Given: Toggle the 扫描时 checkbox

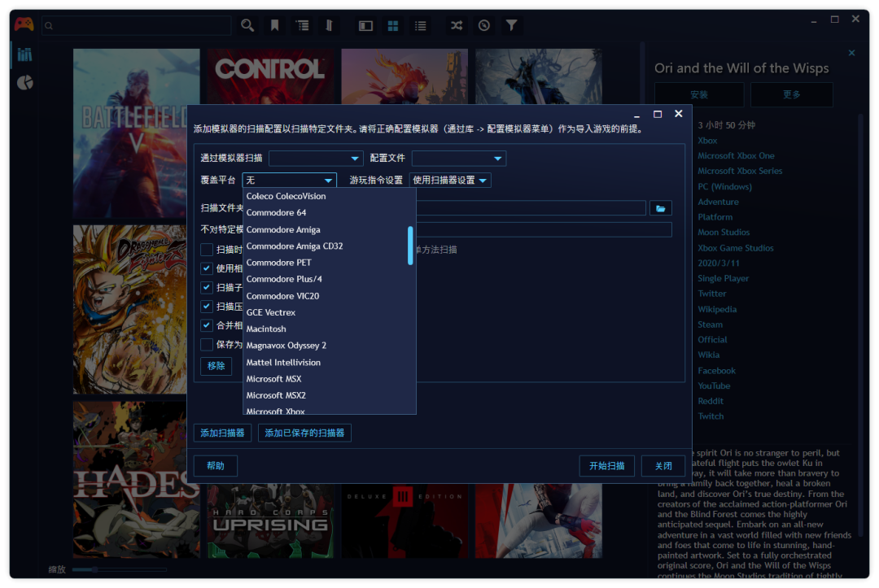Looking at the screenshot, I should (x=206, y=250).
